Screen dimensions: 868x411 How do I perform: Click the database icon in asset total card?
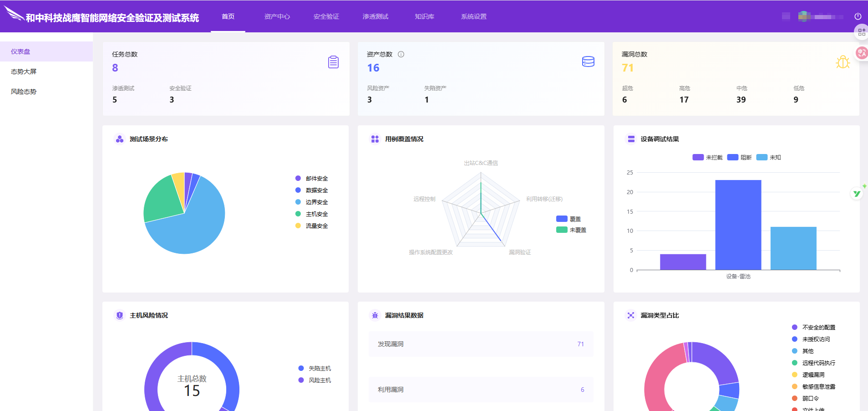pyautogui.click(x=588, y=62)
